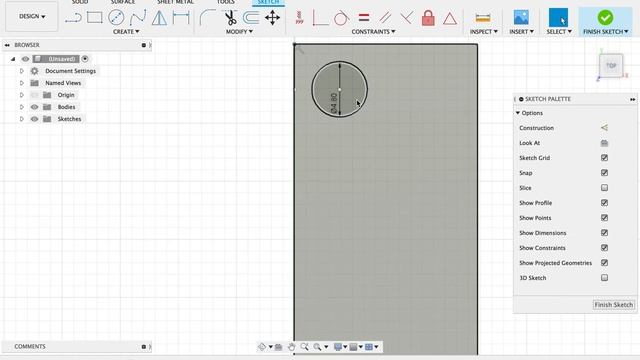The height and width of the screenshot is (360, 640).
Task: Uncheck the Show Projected Geometries checkbox
Action: click(604, 263)
